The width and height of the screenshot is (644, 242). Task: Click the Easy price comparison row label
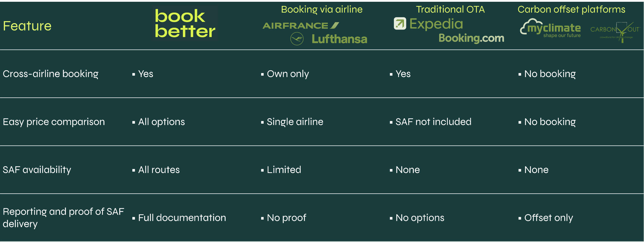pos(54,122)
